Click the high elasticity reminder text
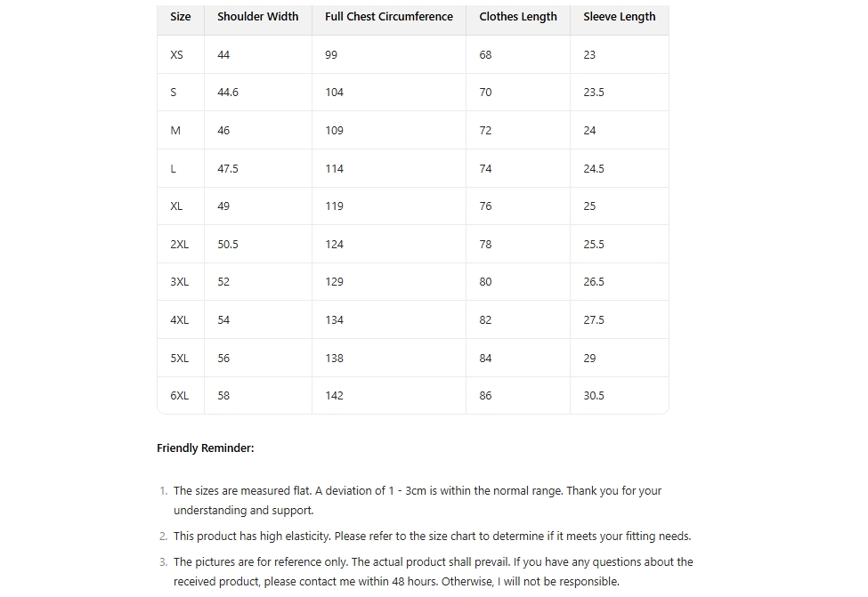 click(x=432, y=536)
